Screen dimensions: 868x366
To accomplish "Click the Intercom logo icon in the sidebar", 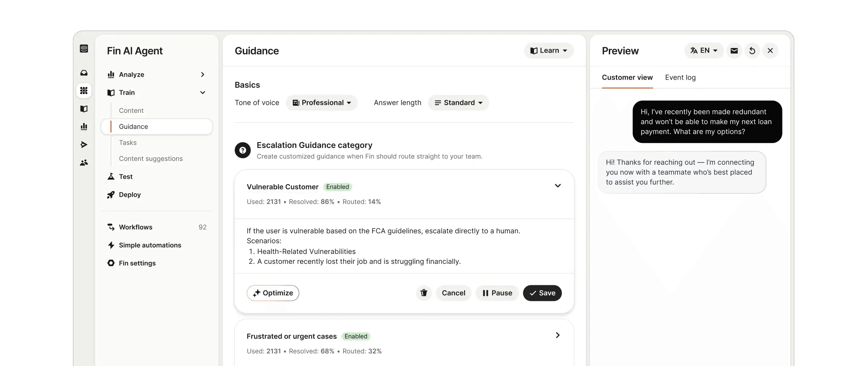I will (84, 48).
